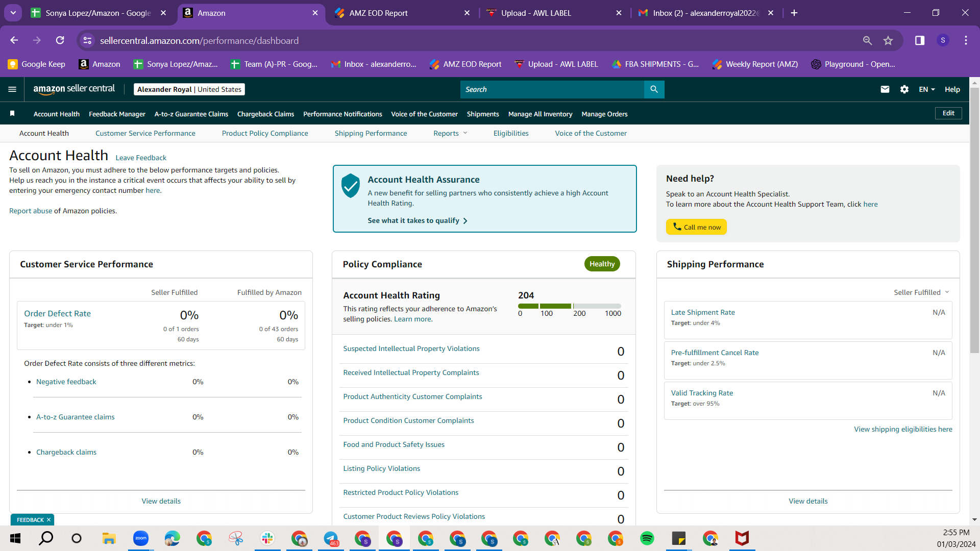Screen dimensions: 980x551
Task: Click the Report abuse link
Action: (x=31, y=211)
